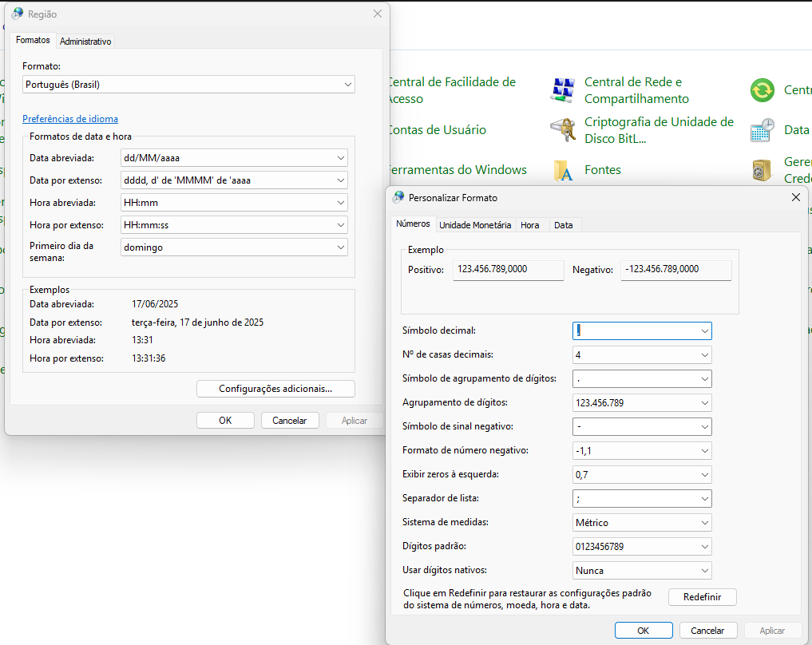Screen dimensions: 812x645
Task: Open the Hora tab
Action: pyautogui.click(x=530, y=225)
